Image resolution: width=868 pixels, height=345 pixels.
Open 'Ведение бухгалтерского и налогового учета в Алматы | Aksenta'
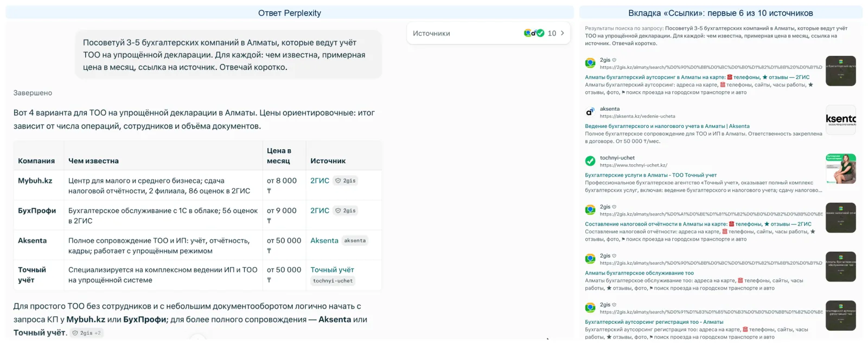(667, 126)
